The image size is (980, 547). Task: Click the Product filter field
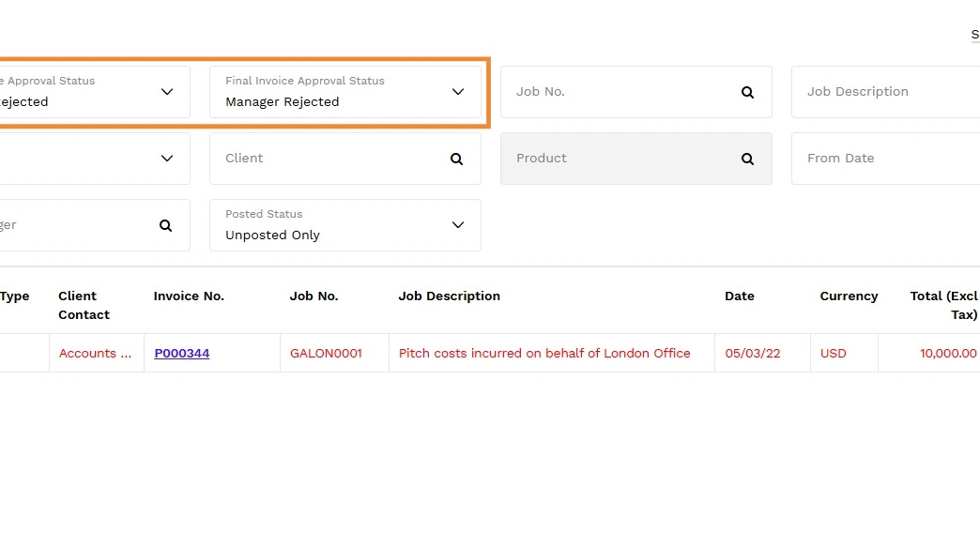(620, 159)
